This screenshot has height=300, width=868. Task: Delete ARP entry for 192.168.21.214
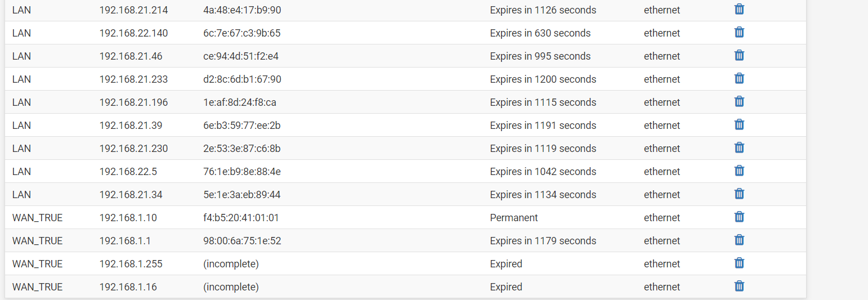point(739,9)
